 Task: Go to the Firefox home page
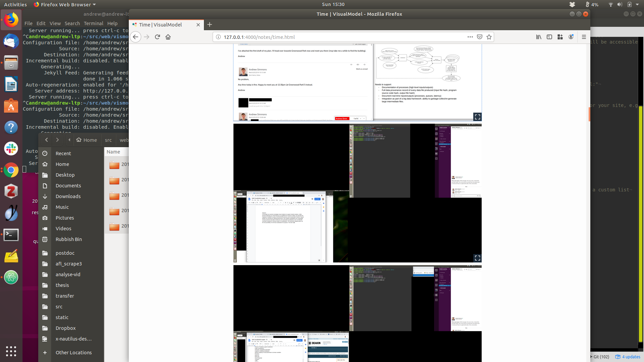[x=168, y=37]
